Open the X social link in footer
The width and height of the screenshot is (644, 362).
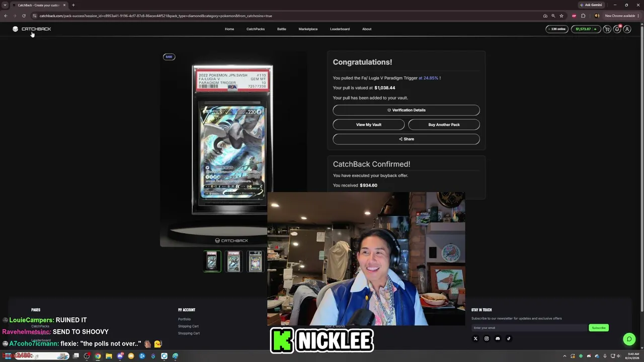click(475, 338)
